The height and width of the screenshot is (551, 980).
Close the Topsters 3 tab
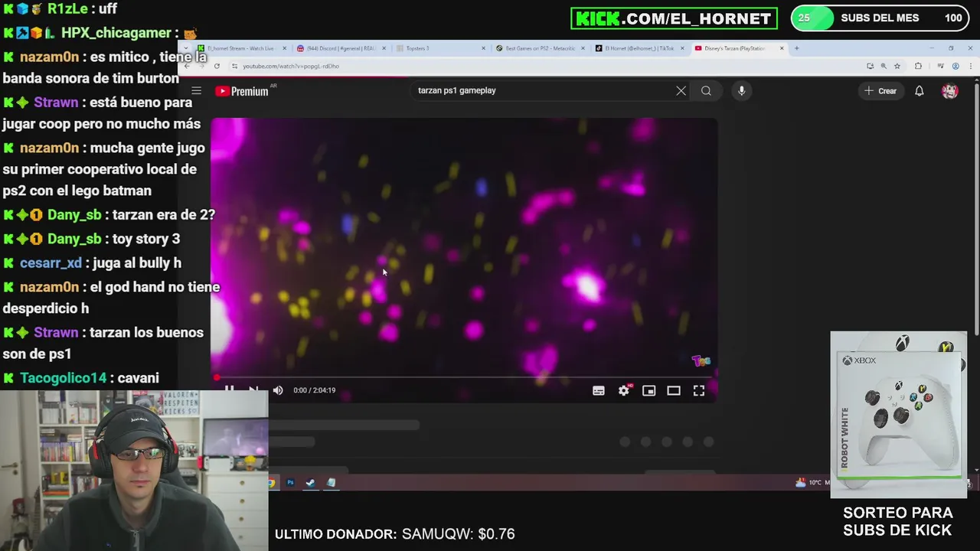click(x=483, y=48)
